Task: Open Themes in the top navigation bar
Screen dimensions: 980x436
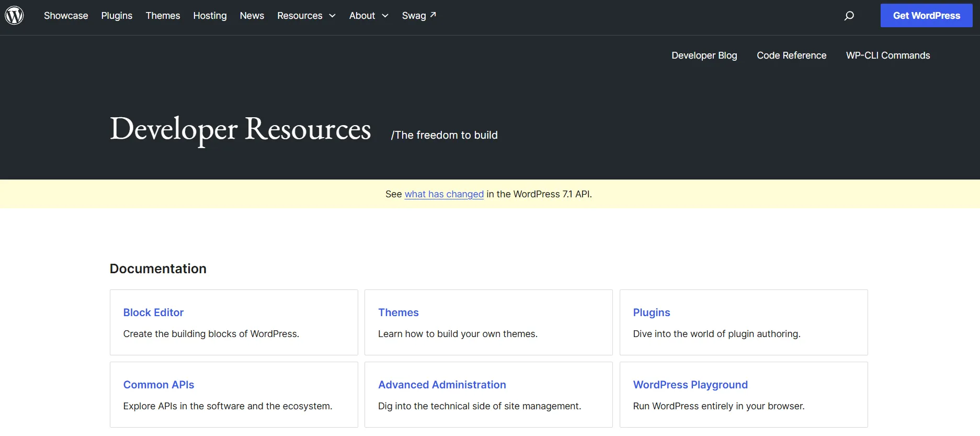Action: pyautogui.click(x=163, y=16)
